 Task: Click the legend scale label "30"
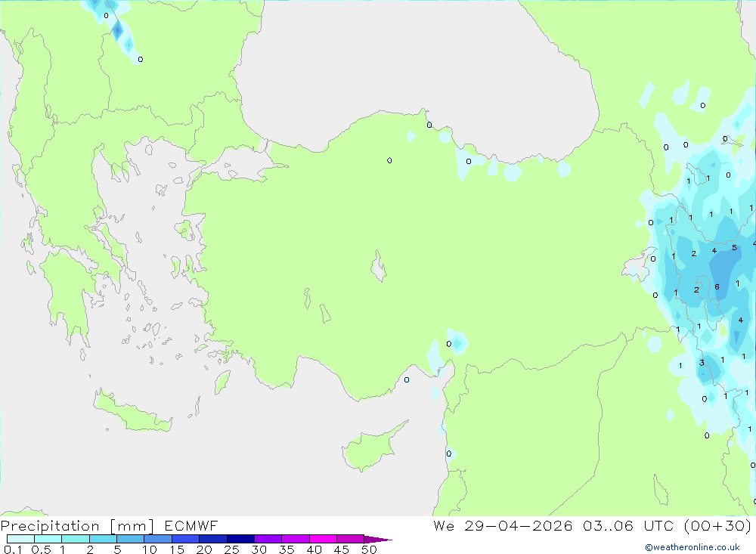[259, 549]
